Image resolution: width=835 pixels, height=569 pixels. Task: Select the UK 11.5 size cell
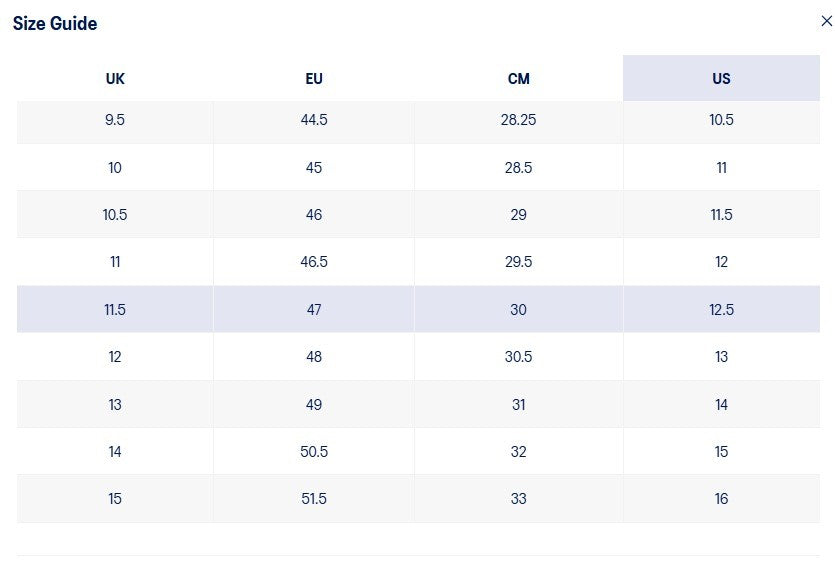pos(115,310)
